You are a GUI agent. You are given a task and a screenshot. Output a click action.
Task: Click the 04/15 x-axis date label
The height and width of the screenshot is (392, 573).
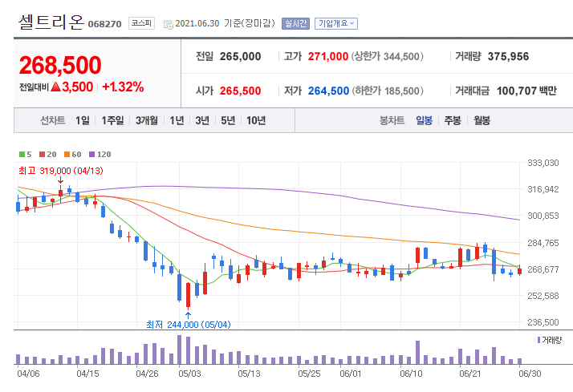[x=87, y=374]
